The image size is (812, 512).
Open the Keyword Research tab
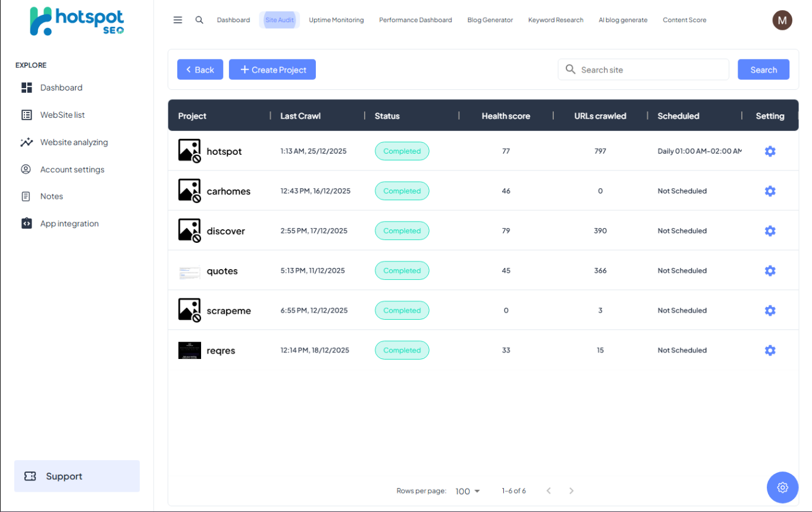[x=556, y=20]
